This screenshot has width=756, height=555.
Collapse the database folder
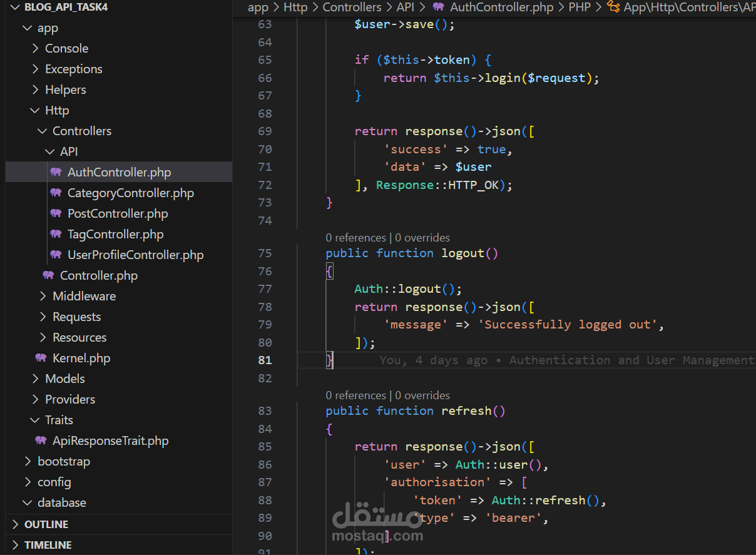[x=27, y=502]
